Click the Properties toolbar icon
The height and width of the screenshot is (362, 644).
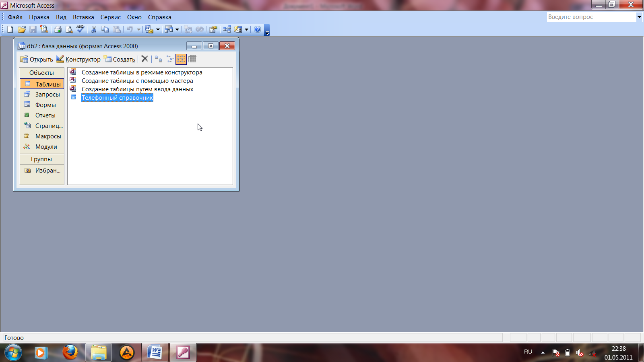[213, 29]
